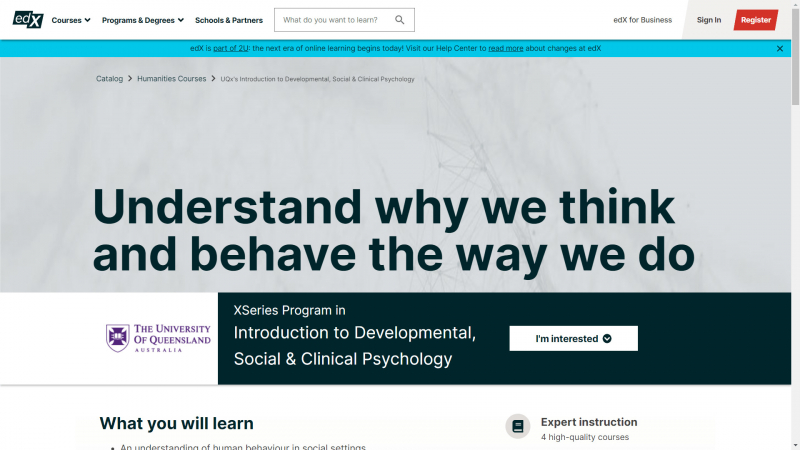Viewport: 800px width, 450px height.
Task: Go to edX for Business
Action: coord(642,20)
